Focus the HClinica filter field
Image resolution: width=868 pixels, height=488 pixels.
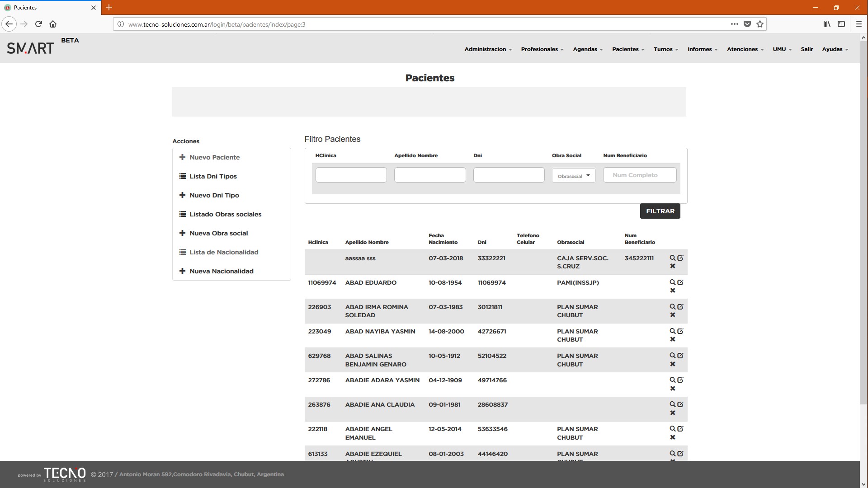point(351,175)
